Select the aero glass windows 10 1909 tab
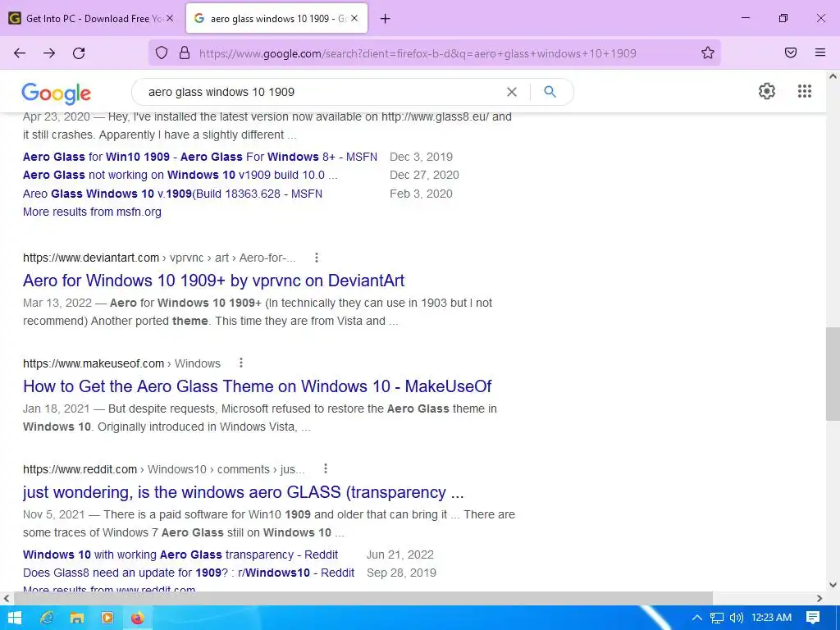Viewport: 840px width, 630px height. point(276,18)
